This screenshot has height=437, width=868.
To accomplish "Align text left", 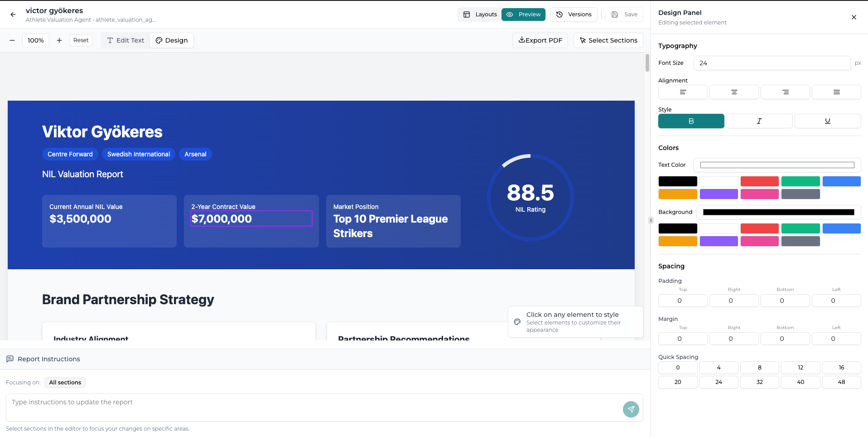I will 683,92.
